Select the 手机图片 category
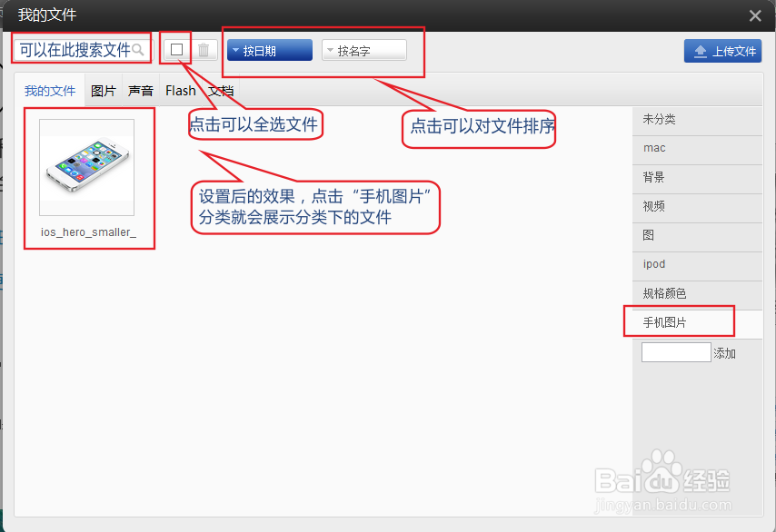Screen dimensions: 776x532 pos(697,323)
